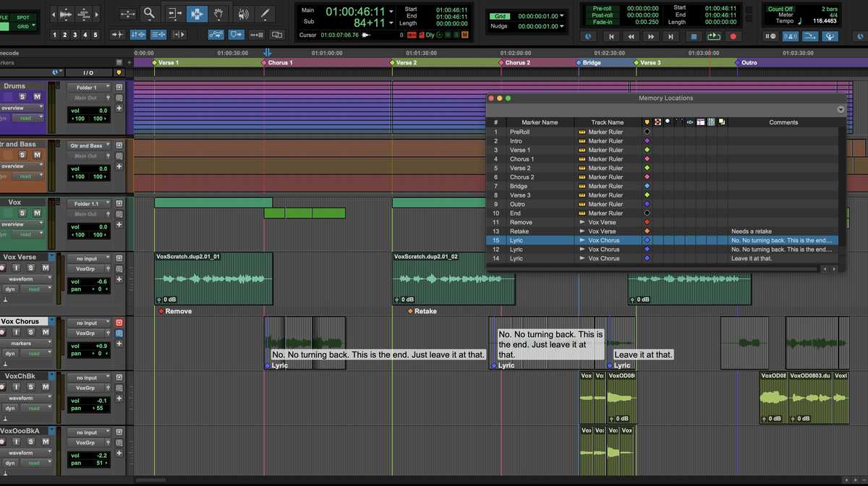The image size is (868, 486).
Task: Arm recording with the transport Record button
Action: tap(733, 35)
